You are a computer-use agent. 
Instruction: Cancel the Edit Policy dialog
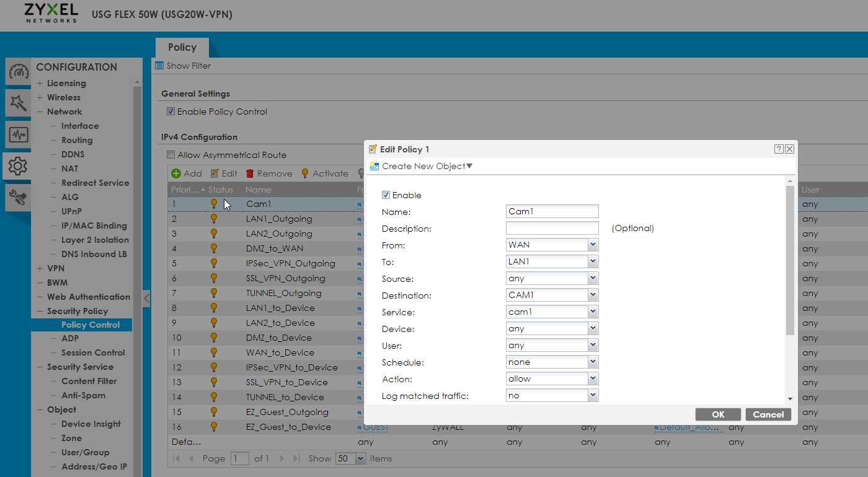tap(768, 414)
